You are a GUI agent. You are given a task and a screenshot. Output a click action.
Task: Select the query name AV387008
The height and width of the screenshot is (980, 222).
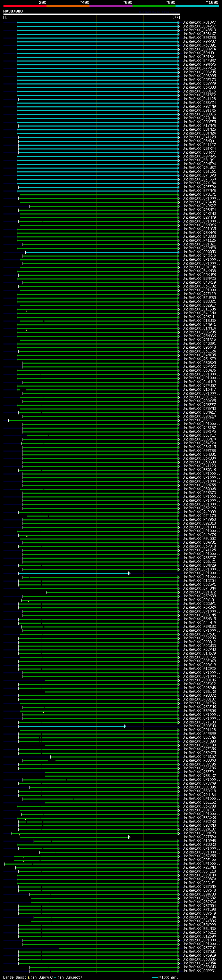point(13,11)
